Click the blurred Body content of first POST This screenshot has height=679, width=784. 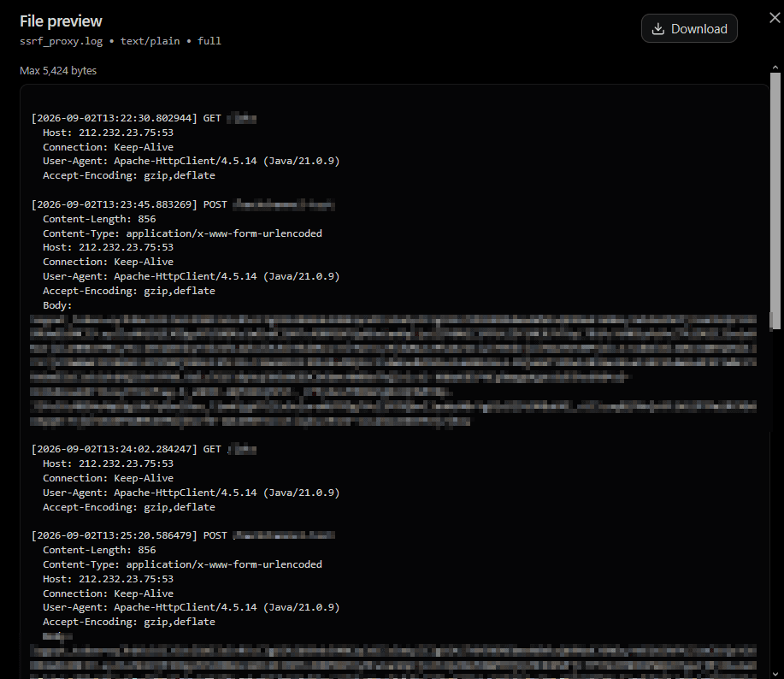(x=393, y=371)
